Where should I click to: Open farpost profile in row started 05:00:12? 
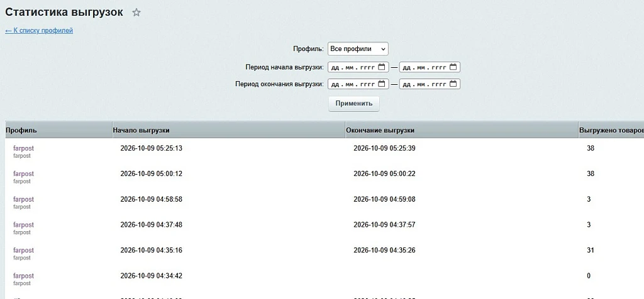click(x=23, y=174)
